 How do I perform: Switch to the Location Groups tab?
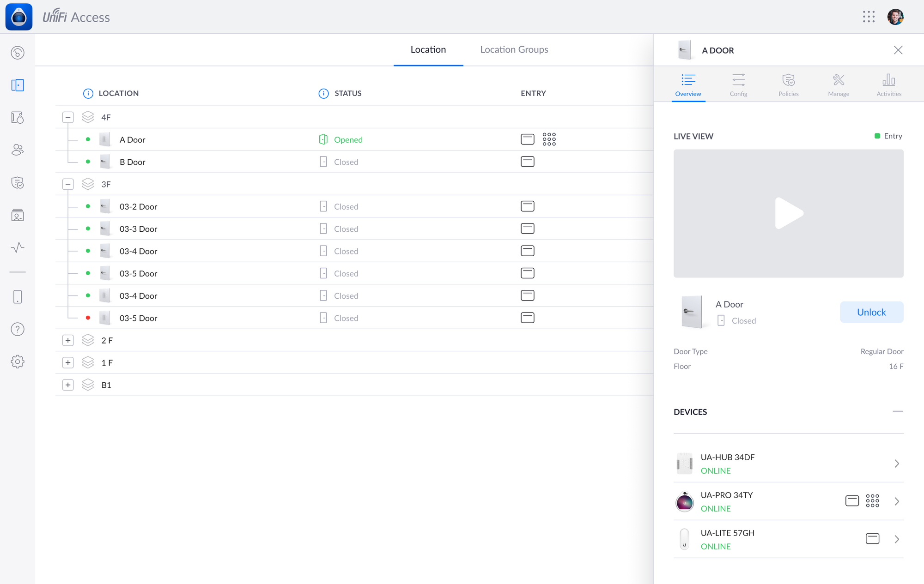(x=514, y=50)
